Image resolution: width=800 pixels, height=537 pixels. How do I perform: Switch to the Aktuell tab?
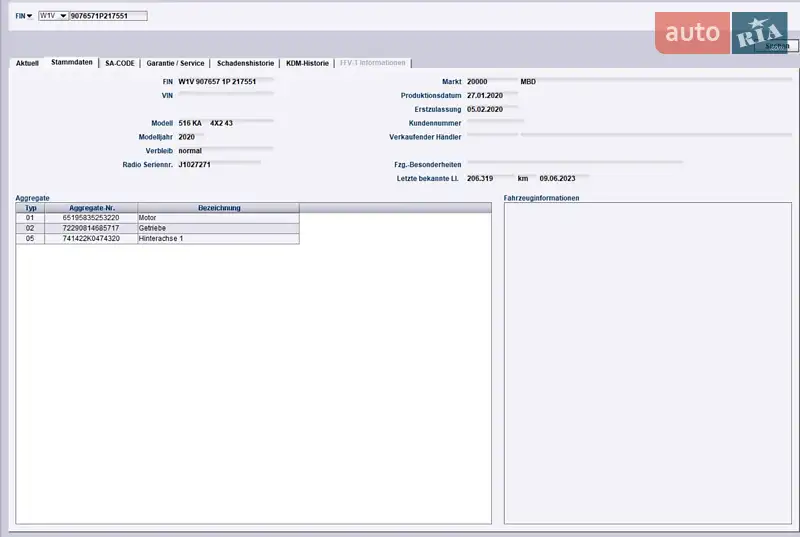(28, 63)
